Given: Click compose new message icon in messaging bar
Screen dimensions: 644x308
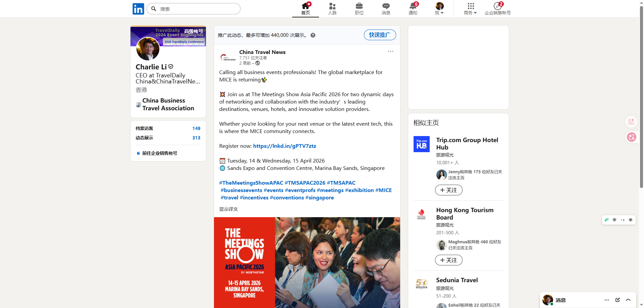Looking at the screenshot, I should pos(618,300).
